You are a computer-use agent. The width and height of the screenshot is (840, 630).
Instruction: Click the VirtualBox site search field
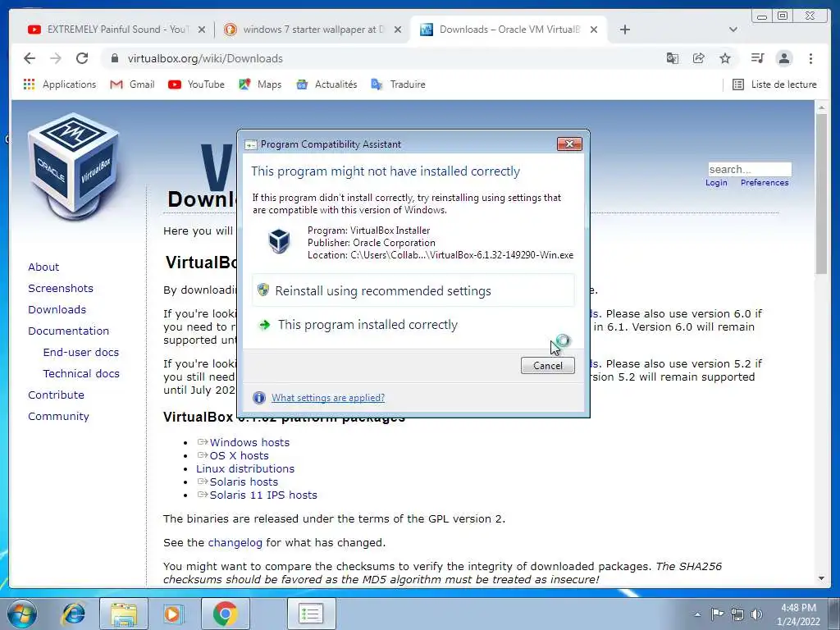(750, 169)
